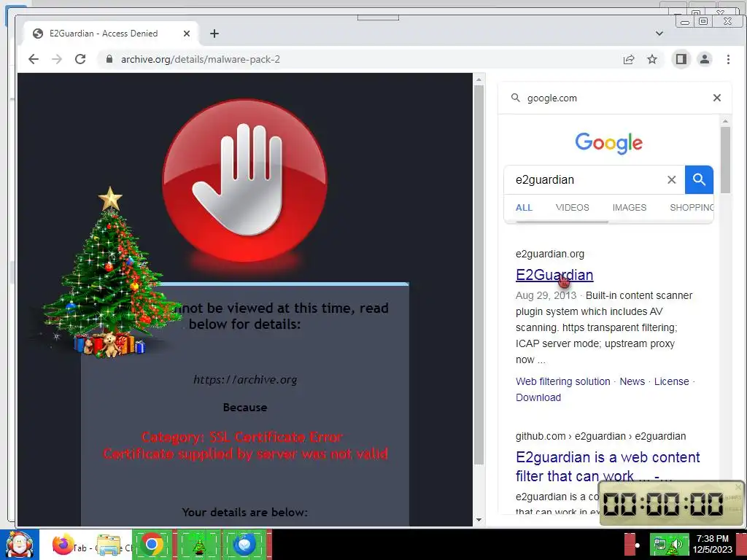Share this page using the share icon
Viewport: 747px width, 560px height.
(x=628, y=59)
